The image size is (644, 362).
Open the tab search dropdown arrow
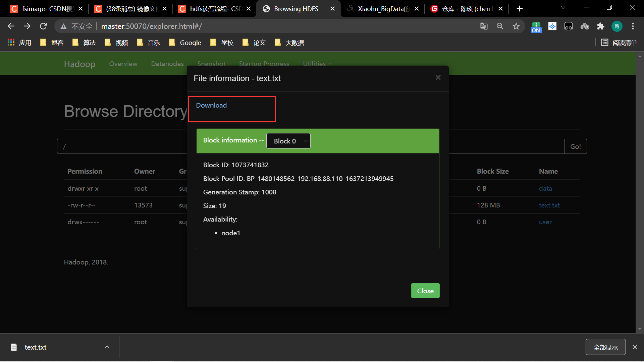click(x=563, y=7)
